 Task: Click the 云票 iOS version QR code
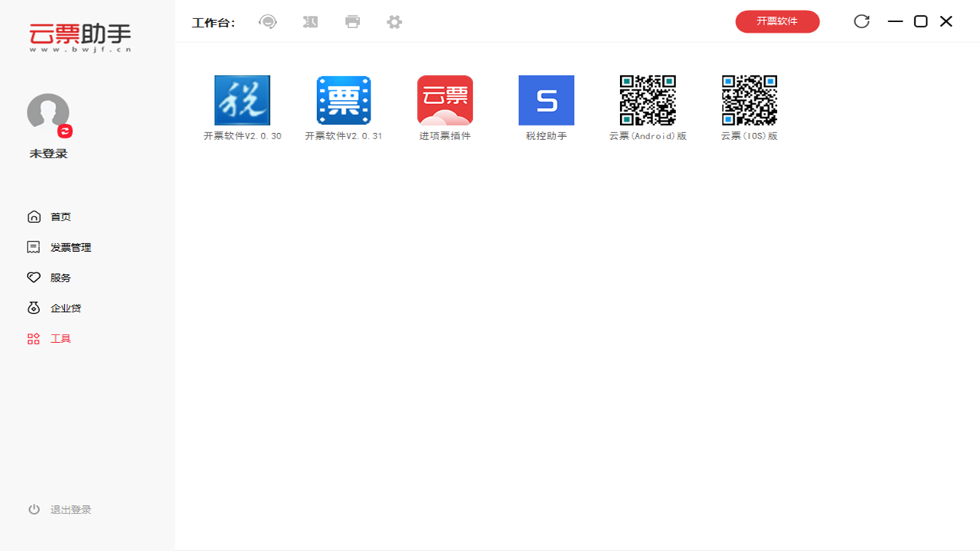point(749,100)
